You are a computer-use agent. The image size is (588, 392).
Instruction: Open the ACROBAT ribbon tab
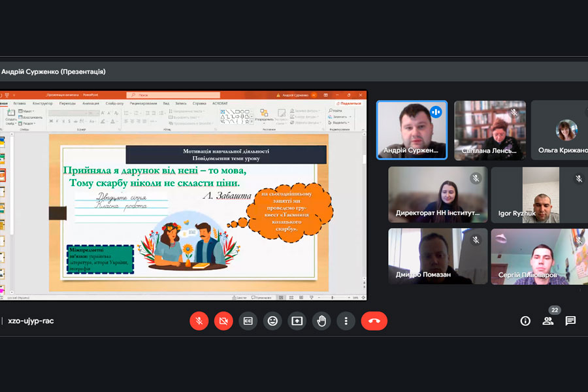pyautogui.click(x=220, y=103)
